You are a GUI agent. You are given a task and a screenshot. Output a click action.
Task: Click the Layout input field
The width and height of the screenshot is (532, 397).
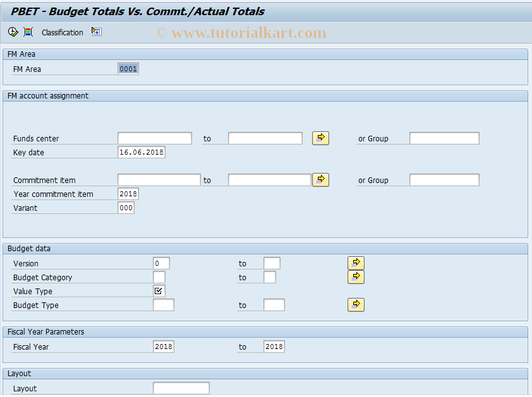coord(181,389)
